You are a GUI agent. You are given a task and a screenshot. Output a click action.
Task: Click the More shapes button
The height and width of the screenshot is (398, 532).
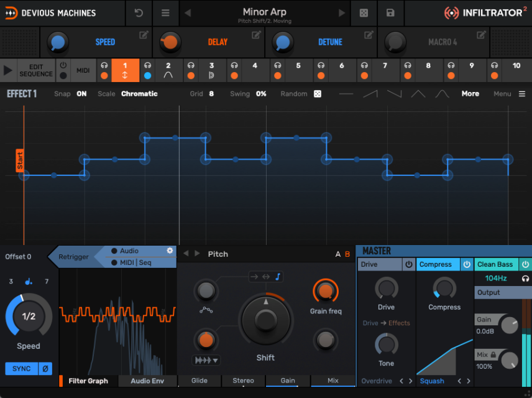(x=470, y=94)
